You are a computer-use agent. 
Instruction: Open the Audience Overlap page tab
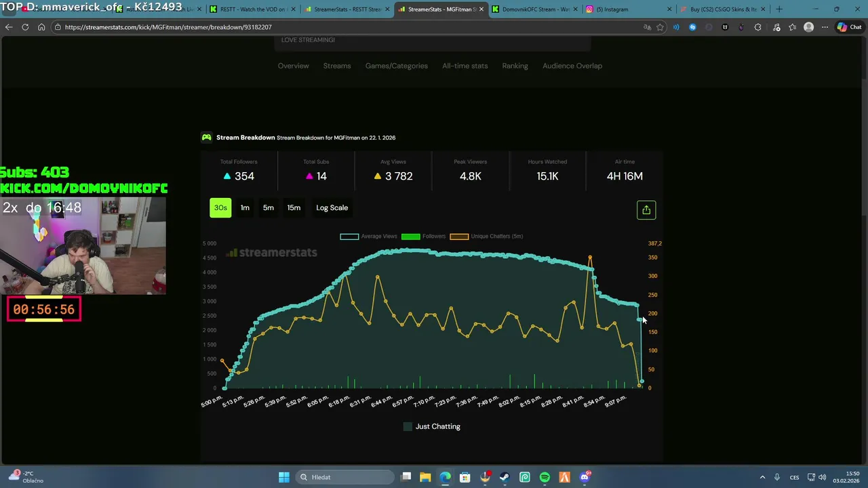click(572, 66)
